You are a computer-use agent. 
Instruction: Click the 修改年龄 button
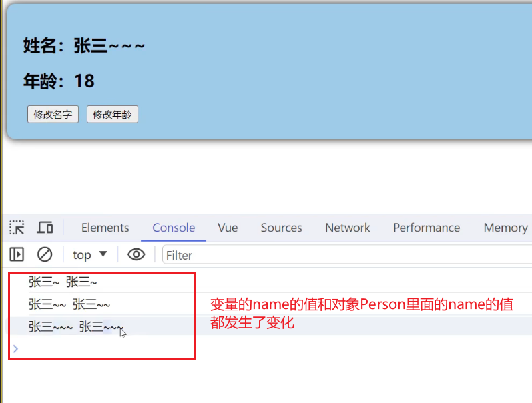[x=112, y=115]
